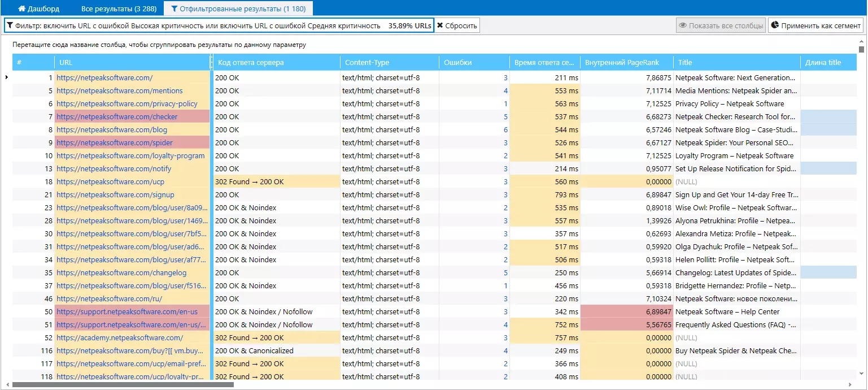
Task: Open link https://netpeaksoftware.com/changelog
Action: [x=121, y=273]
